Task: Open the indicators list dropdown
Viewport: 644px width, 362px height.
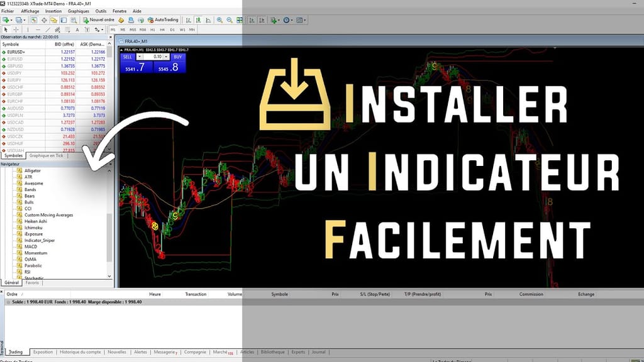Action: tap(275, 19)
